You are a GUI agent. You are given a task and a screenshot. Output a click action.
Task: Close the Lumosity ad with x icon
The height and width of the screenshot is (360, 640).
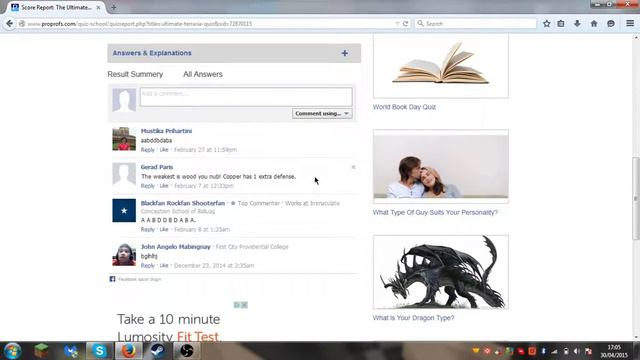[244, 305]
